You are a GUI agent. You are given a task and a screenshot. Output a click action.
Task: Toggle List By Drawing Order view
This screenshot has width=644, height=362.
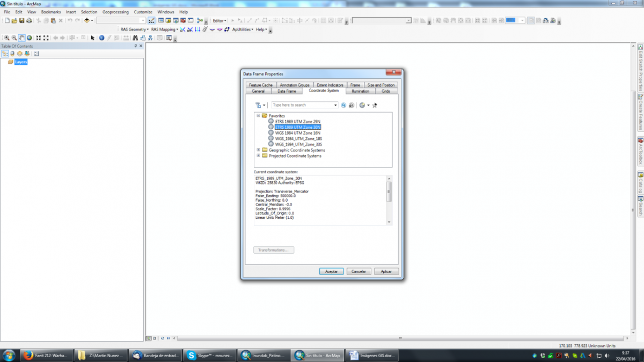tap(5, 54)
